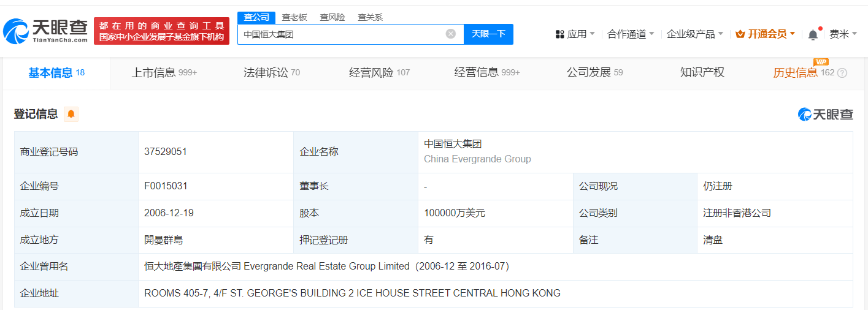Click the Tianyancha logo
Screen dimensions: 868x310
coord(46,31)
